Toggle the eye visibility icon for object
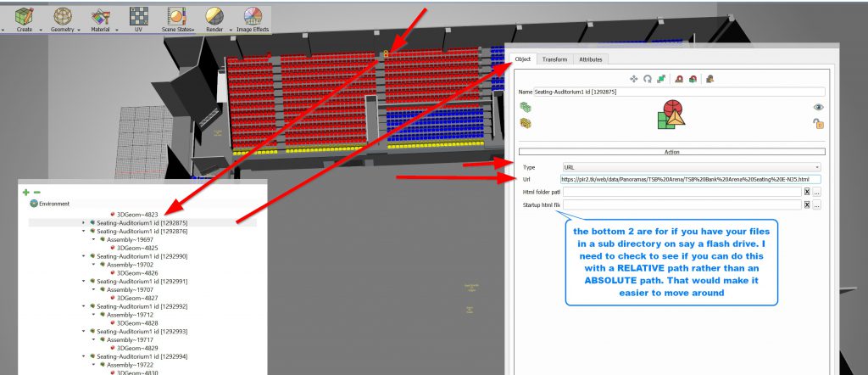Image resolution: width=868 pixels, height=375 pixels. [819, 107]
